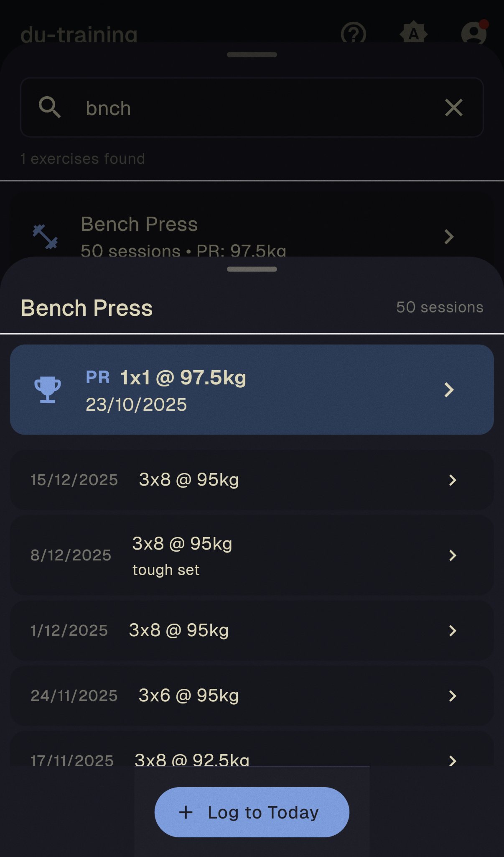Image resolution: width=504 pixels, height=857 pixels.
Task: Open the profile avatar with red notification dot
Action: click(x=473, y=33)
